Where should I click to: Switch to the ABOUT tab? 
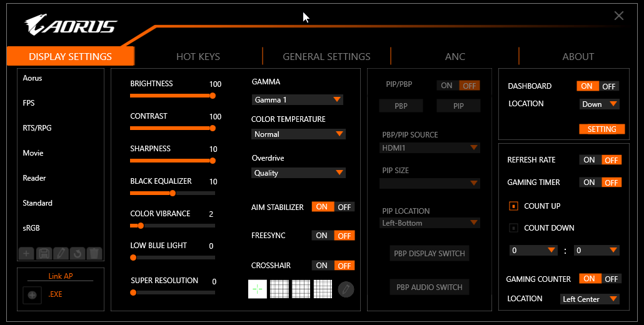tap(578, 57)
